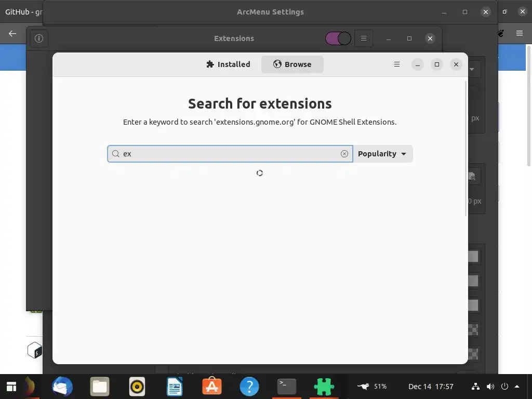The image size is (532, 399).
Task: Clear the extension search field
Action: tap(344, 154)
